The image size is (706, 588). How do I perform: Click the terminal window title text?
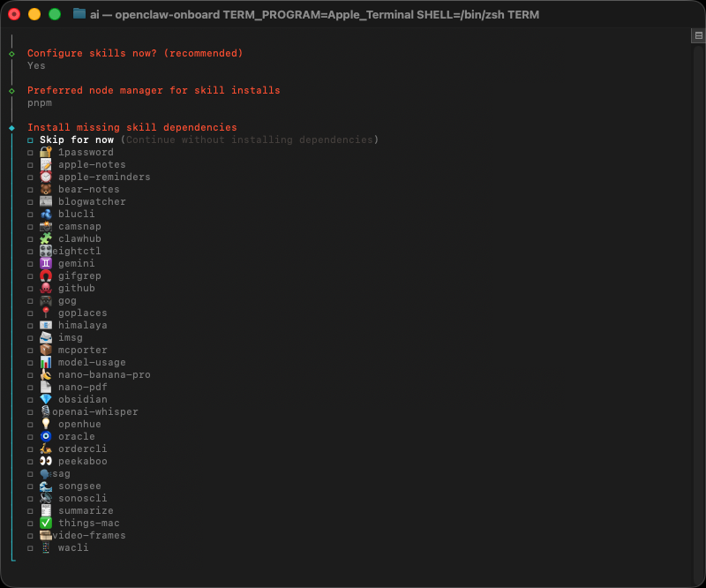pyautogui.click(x=314, y=14)
